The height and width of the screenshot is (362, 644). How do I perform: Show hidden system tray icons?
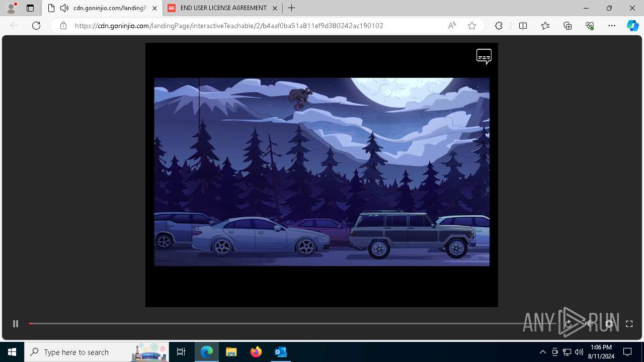[542, 352]
